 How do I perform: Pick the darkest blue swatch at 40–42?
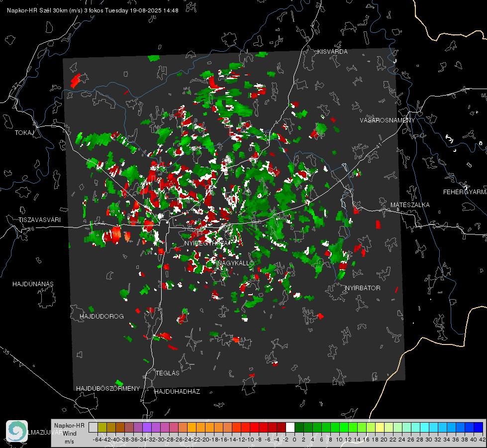479,427
